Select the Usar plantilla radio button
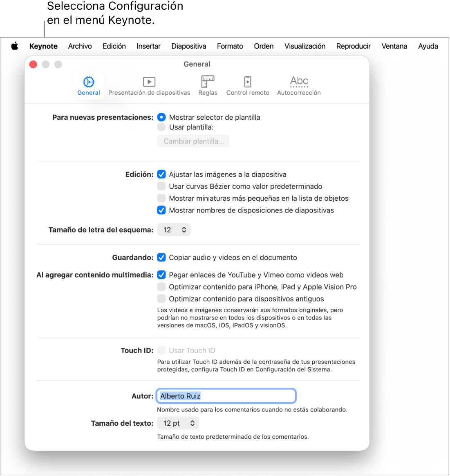The width and height of the screenshot is (450, 476). coord(161,127)
